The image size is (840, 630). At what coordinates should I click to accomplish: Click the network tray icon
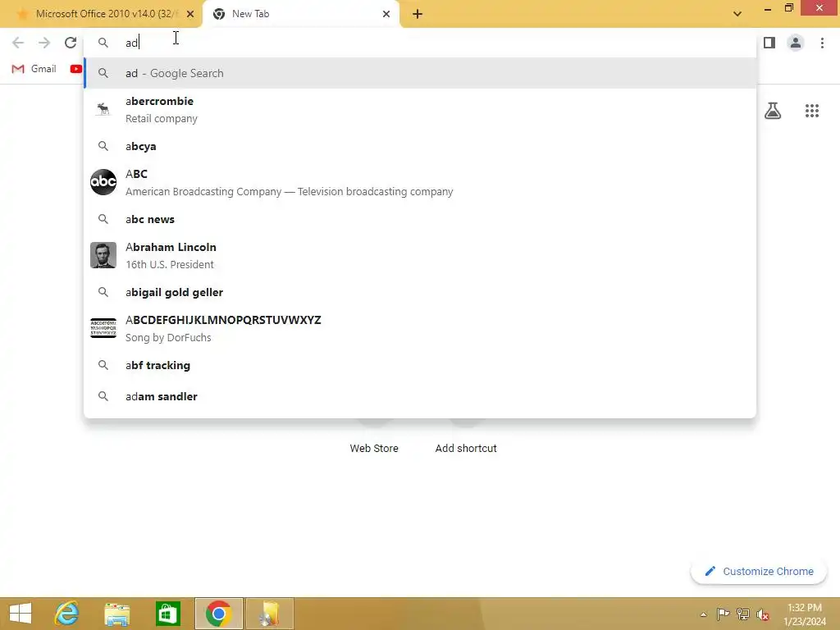pyautogui.click(x=743, y=614)
